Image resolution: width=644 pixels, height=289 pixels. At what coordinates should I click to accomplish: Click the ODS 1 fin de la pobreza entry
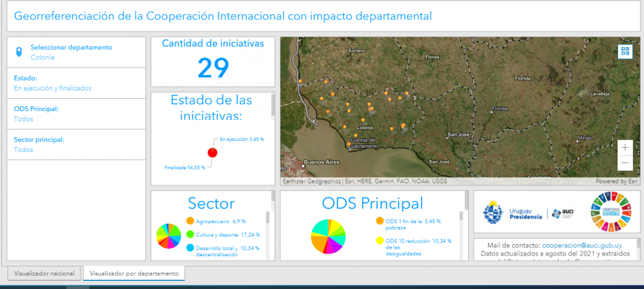click(x=413, y=224)
